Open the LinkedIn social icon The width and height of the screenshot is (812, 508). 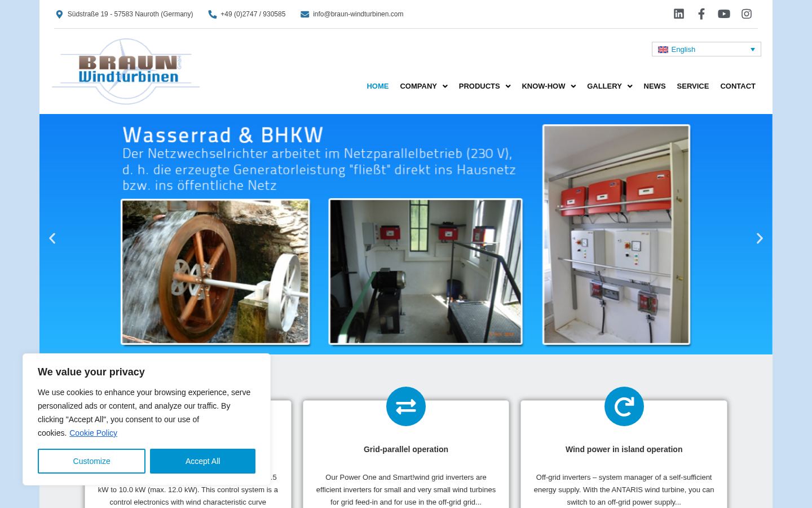point(679,14)
